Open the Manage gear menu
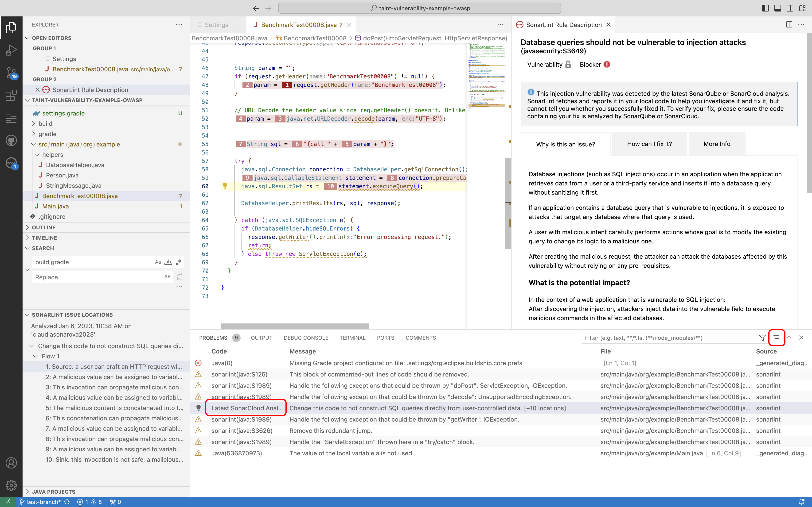The height and width of the screenshot is (507, 812). point(11,485)
